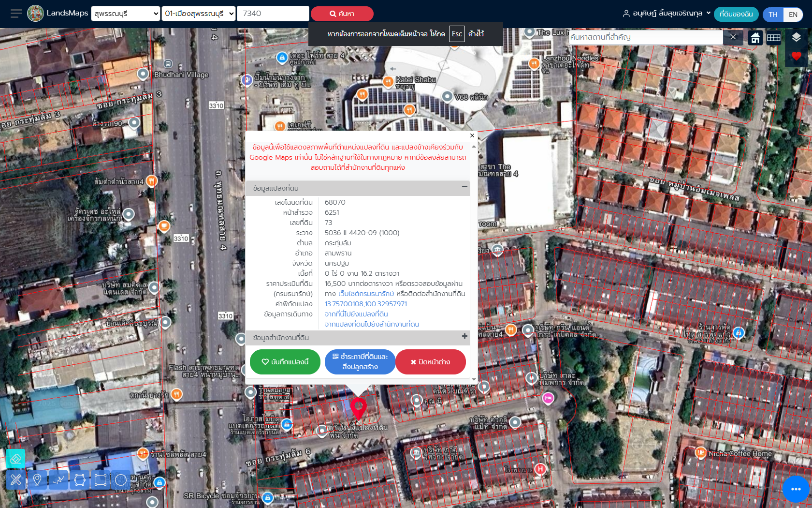
Task: Open the user account menu dropdown
Action: pyautogui.click(x=667, y=14)
